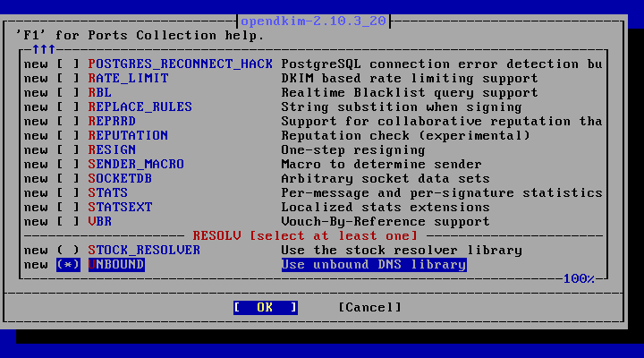Select the UNBOUND radio button
Screen dimensions: 644x358
(68, 265)
